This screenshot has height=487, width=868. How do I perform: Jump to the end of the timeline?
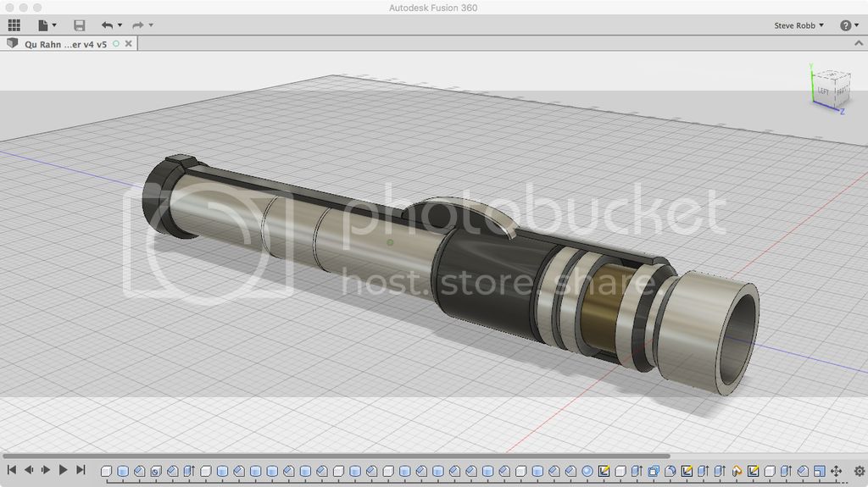(x=81, y=470)
